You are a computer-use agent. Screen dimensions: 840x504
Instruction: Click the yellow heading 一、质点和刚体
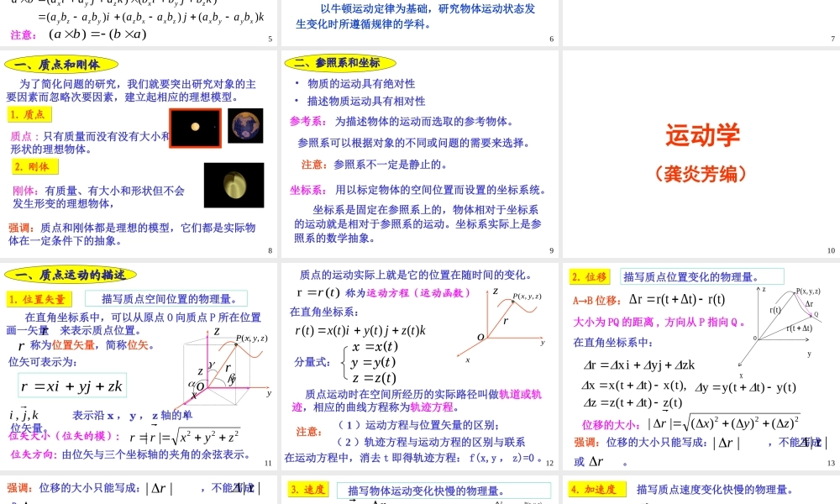pos(61,65)
